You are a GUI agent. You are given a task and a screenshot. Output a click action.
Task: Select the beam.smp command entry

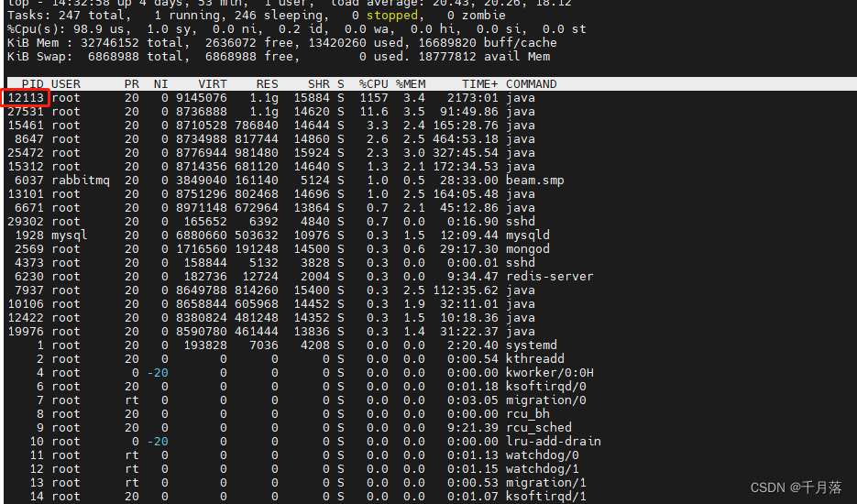point(534,181)
